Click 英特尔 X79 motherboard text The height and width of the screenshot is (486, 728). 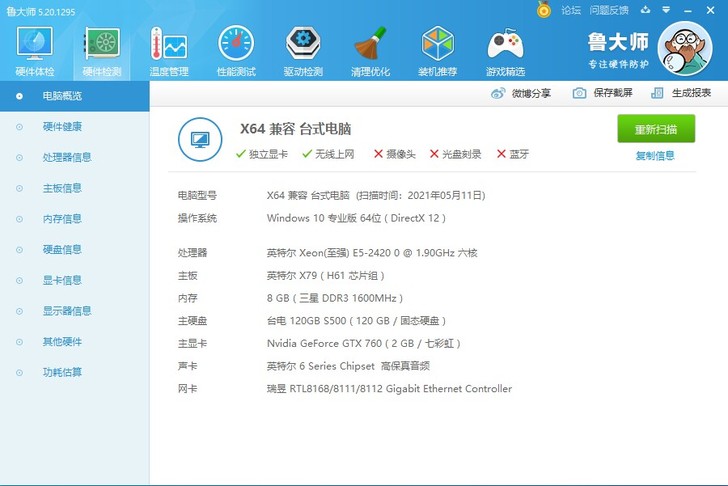(x=325, y=276)
